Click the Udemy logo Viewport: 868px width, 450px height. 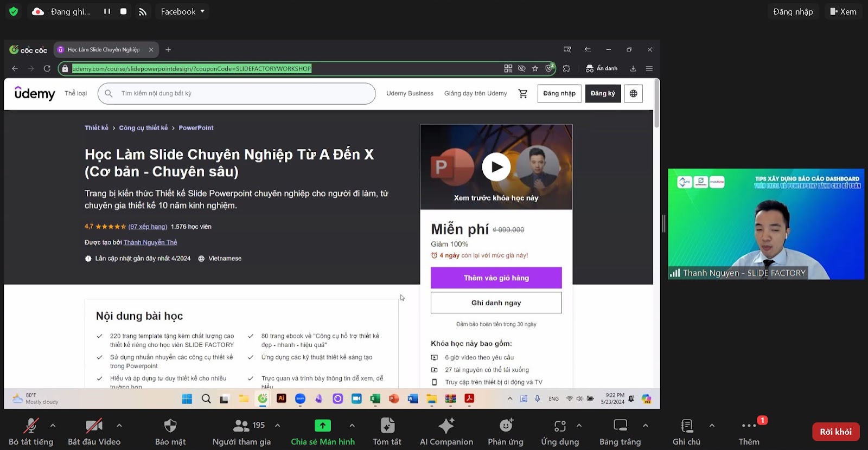pos(35,93)
